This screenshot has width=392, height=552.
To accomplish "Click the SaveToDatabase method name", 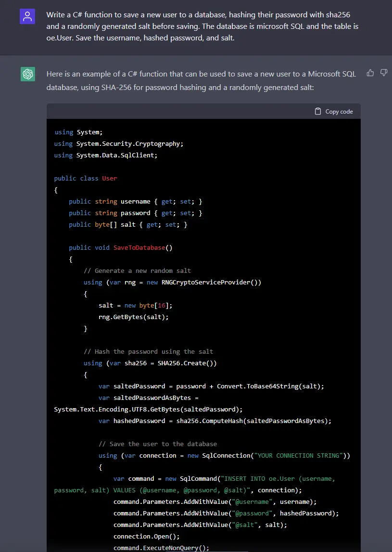I will tap(139, 247).
